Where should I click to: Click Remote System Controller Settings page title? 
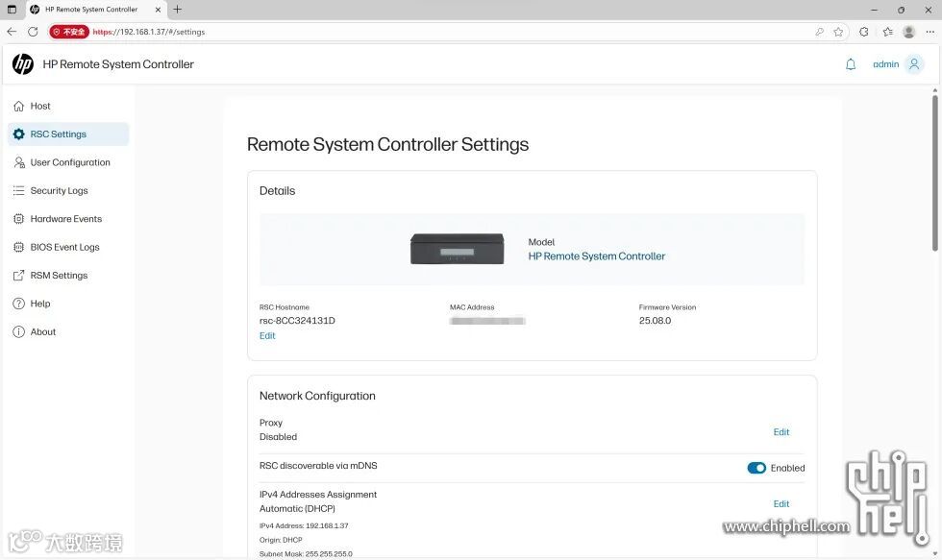coord(387,145)
